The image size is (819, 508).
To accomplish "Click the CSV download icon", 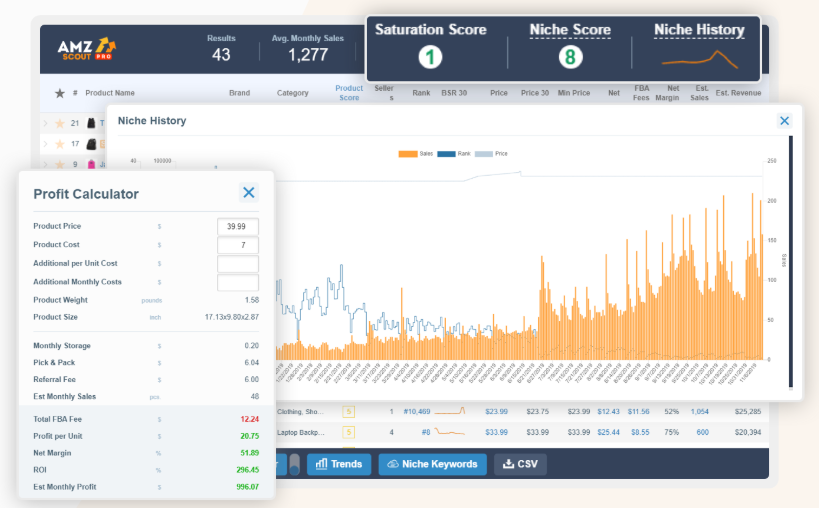I will coord(508,464).
